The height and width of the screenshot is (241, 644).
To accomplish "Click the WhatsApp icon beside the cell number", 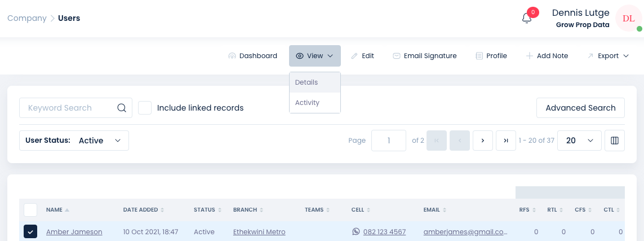I will tap(356, 231).
